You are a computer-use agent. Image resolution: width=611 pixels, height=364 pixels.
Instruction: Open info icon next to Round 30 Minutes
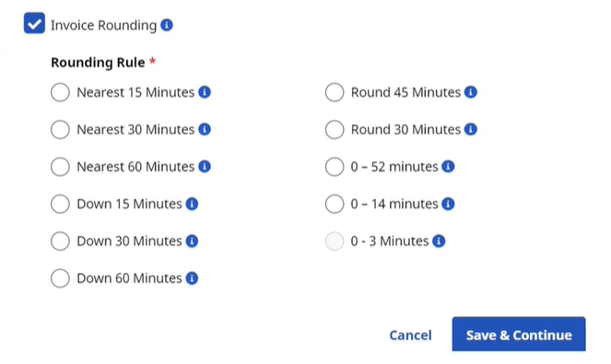471,129
